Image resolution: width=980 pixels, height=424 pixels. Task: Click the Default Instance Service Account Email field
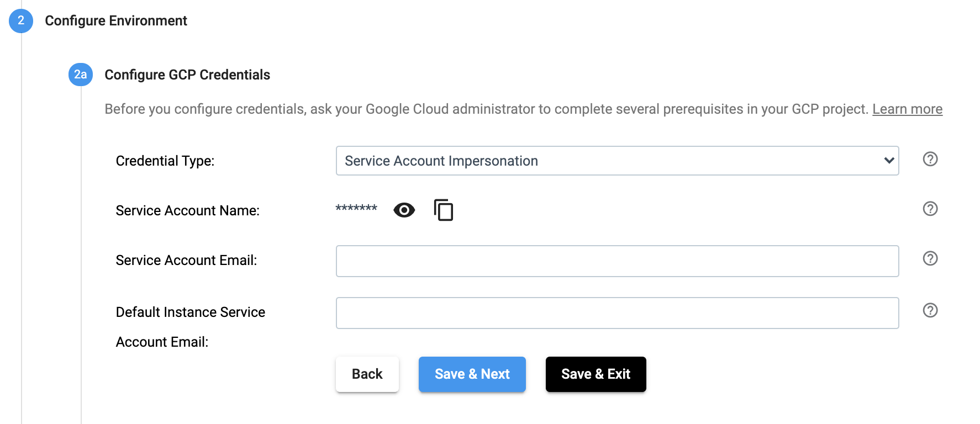click(x=617, y=312)
